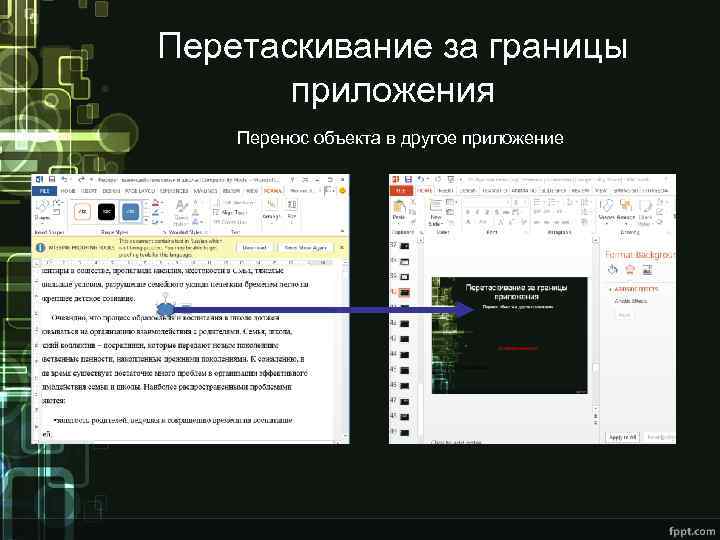Click the Save icon in Word's toolbar

52,180
